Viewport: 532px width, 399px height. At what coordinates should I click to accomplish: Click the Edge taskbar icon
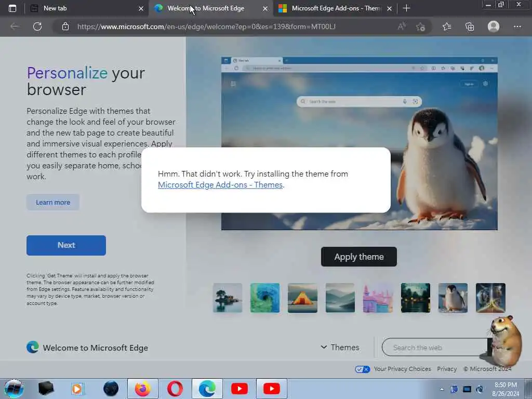[207, 389]
